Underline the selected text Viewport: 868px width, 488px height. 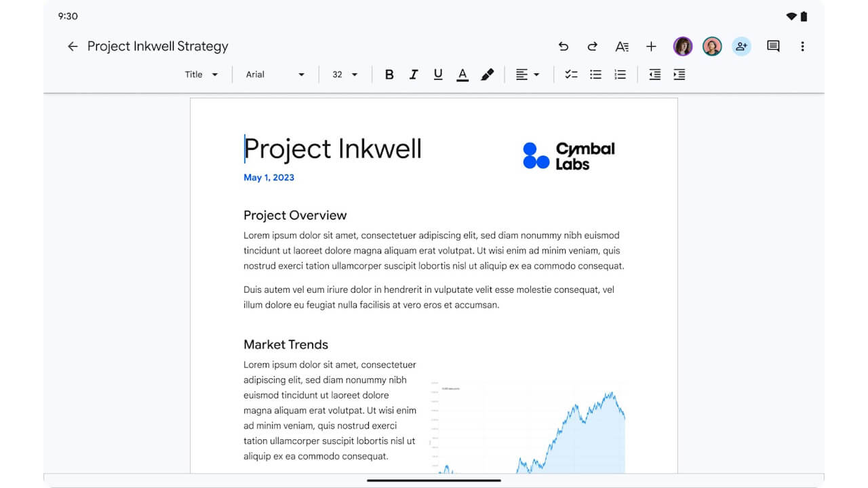(438, 75)
